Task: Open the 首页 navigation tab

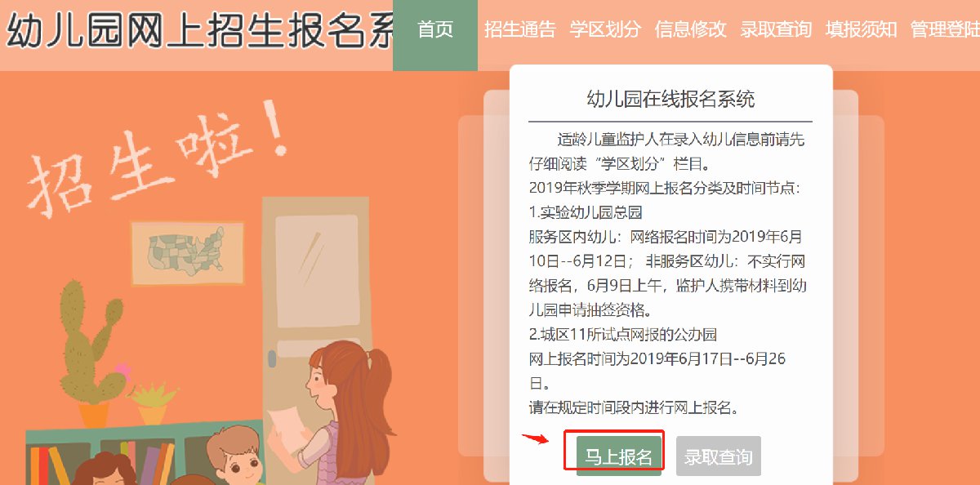Action: (435, 29)
